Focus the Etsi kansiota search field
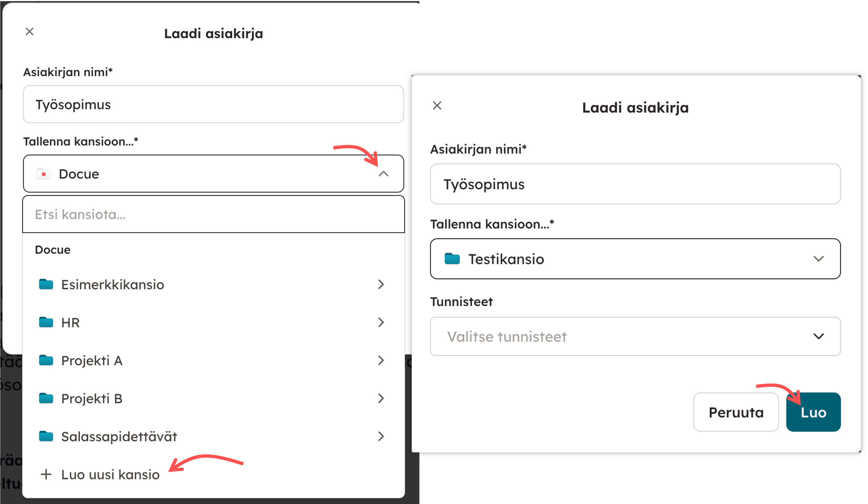This screenshot has height=504, width=868. (x=213, y=215)
